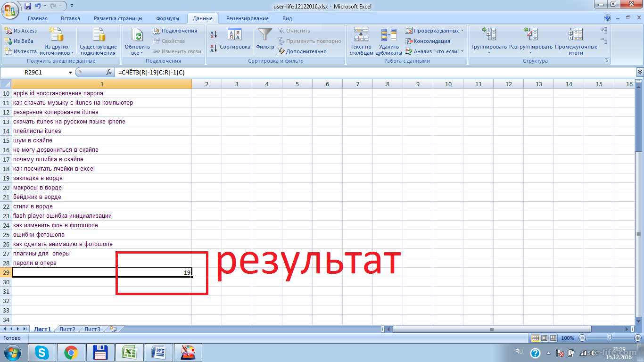Go to first sheet navigation arrow
This screenshot has height=362, width=644.
[x=5, y=329]
